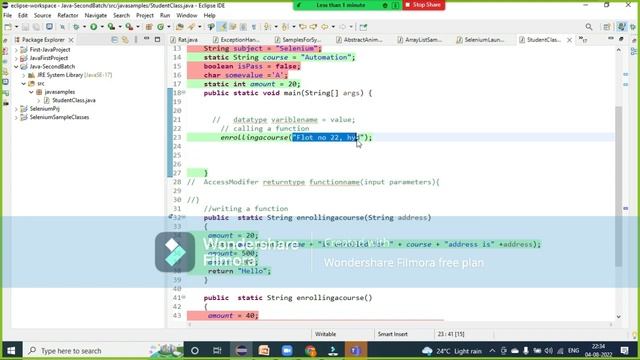Screen dimensions: 640x360
Task: Open the File menu
Action: coord(7,15)
